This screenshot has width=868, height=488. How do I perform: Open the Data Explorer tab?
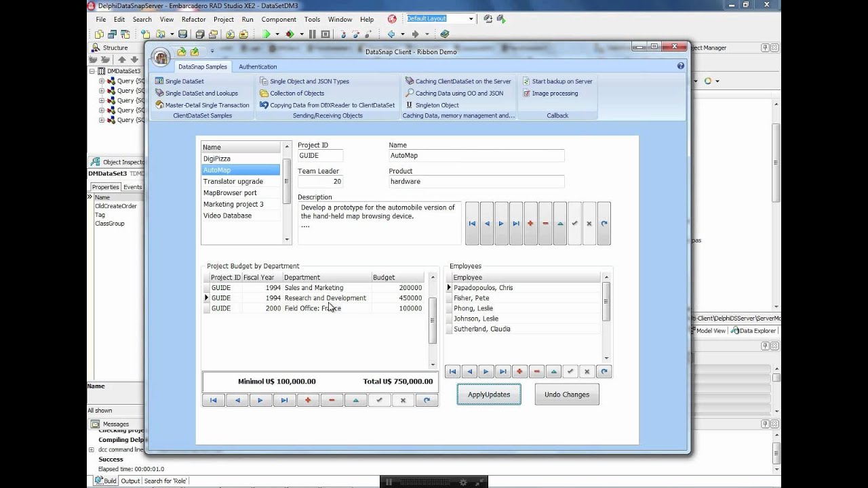point(753,331)
